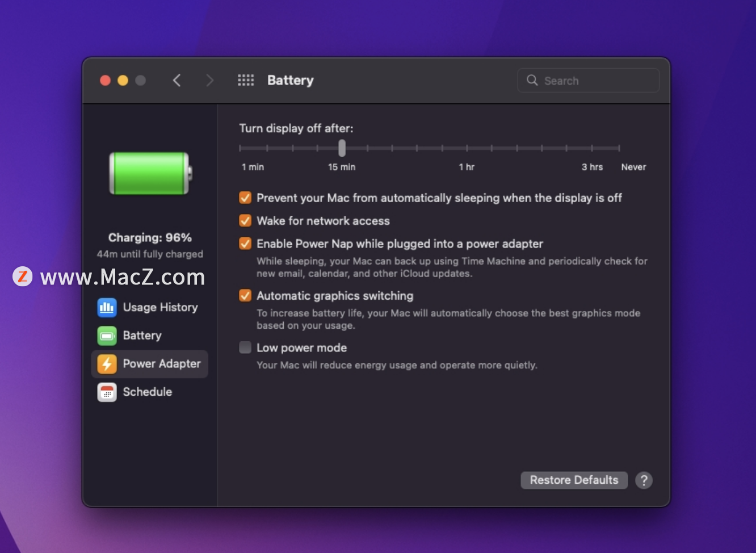756x553 pixels.
Task: Click the search magnifier icon
Action: [x=532, y=80]
